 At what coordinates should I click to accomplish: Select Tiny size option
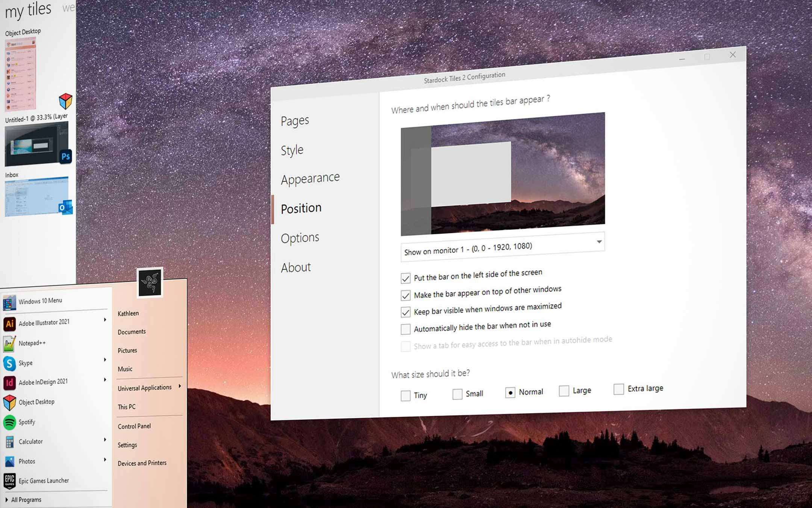pos(405,396)
